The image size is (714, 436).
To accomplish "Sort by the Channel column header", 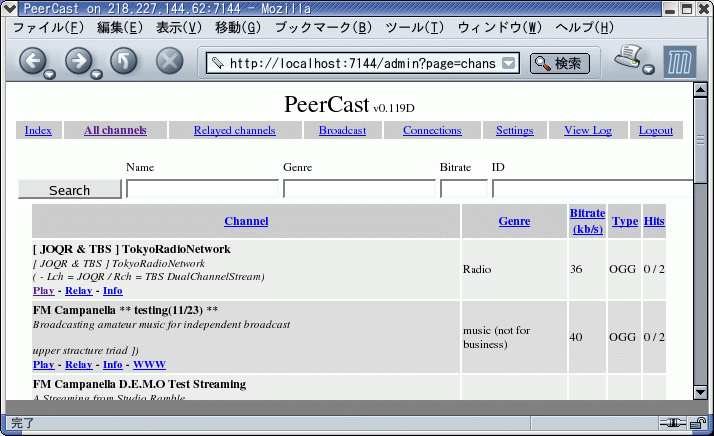I will pos(246,221).
